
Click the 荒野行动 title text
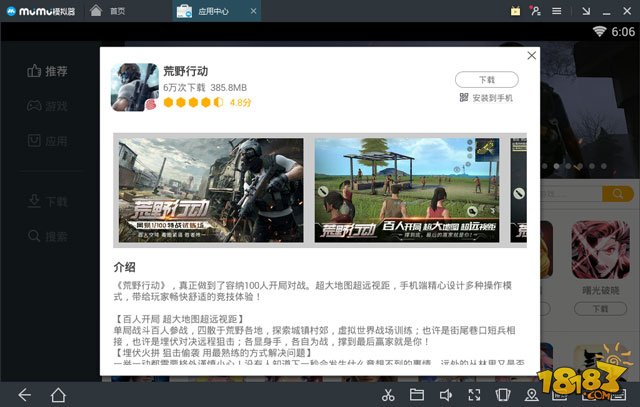coord(186,71)
